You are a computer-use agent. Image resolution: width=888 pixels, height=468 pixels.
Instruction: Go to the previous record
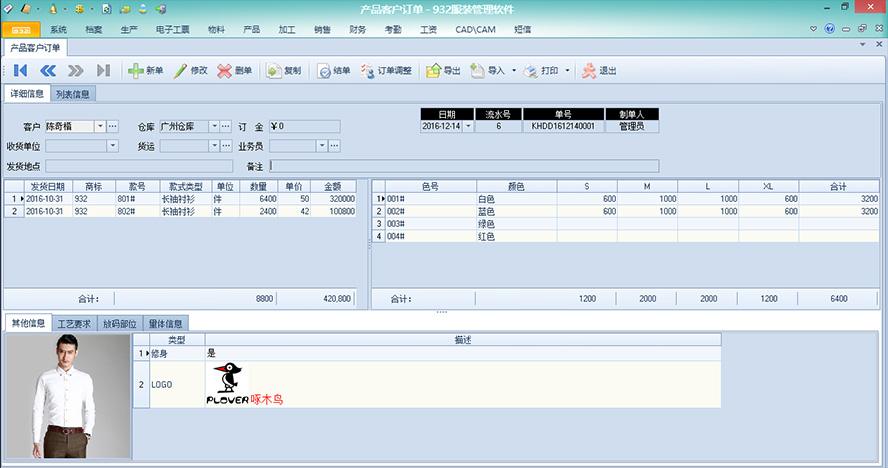pos(47,71)
